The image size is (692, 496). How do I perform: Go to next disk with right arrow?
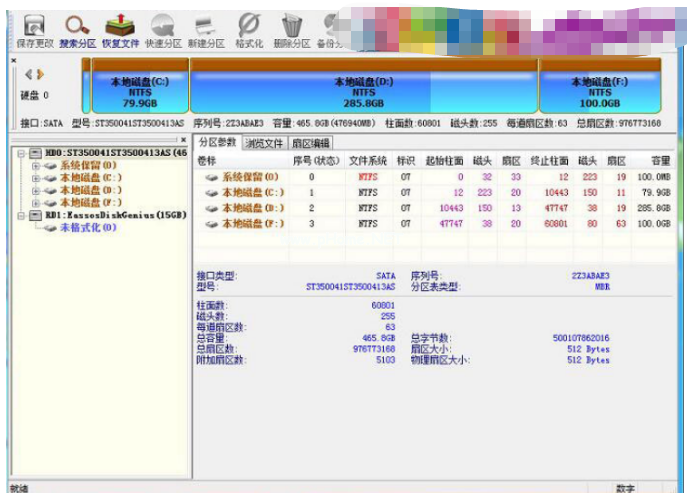point(41,75)
